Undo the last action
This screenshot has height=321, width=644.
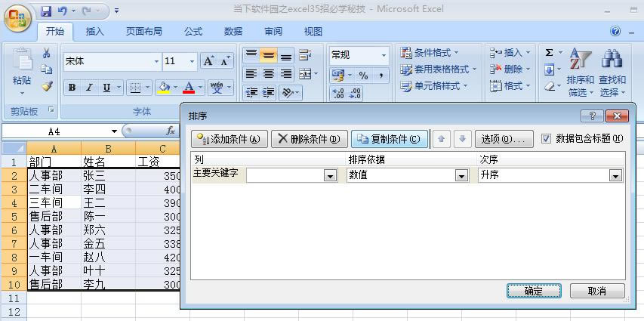tap(62, 11)
